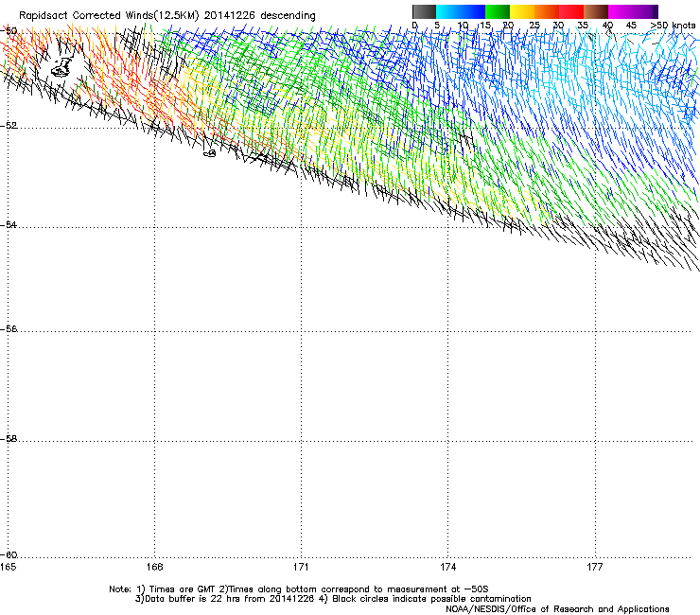Click the 'Data buffer is 22 hrs' note line
The image size is (700, 615).
pos(333,599)
